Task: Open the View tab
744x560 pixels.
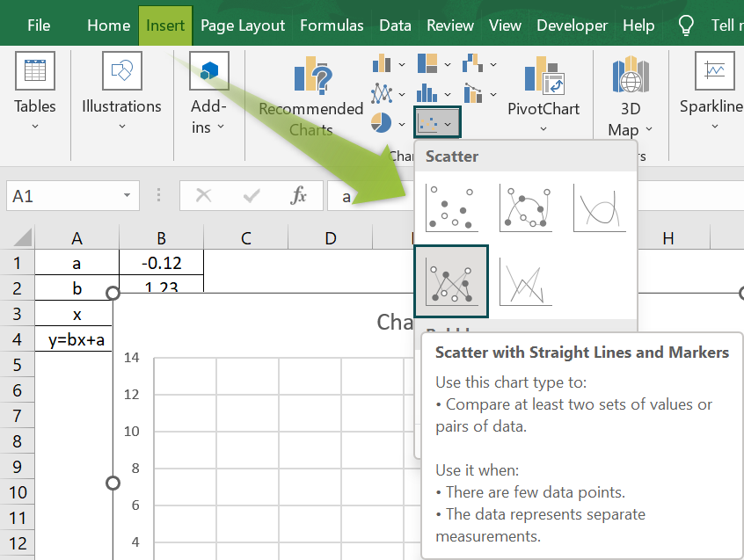Action: click(x=505, y=25)
